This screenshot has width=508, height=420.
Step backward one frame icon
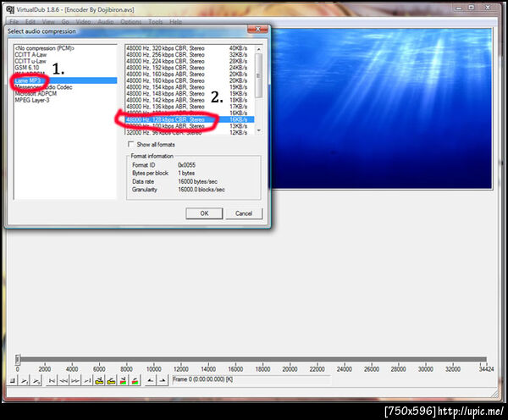(x=63, y=380)
